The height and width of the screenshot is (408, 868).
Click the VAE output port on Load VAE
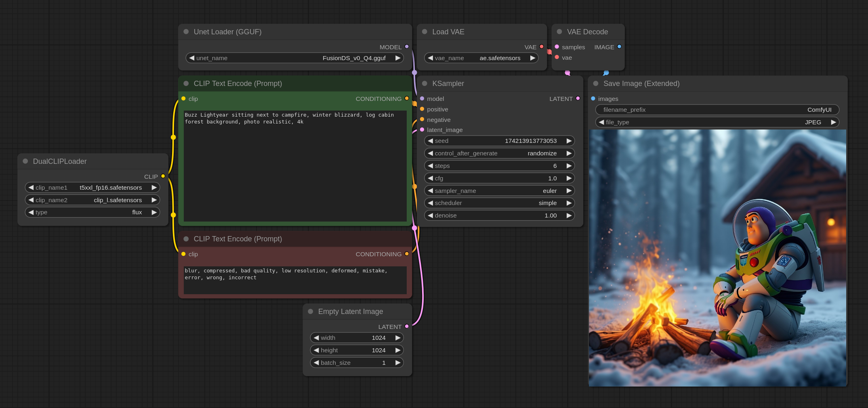coord(542,47)
